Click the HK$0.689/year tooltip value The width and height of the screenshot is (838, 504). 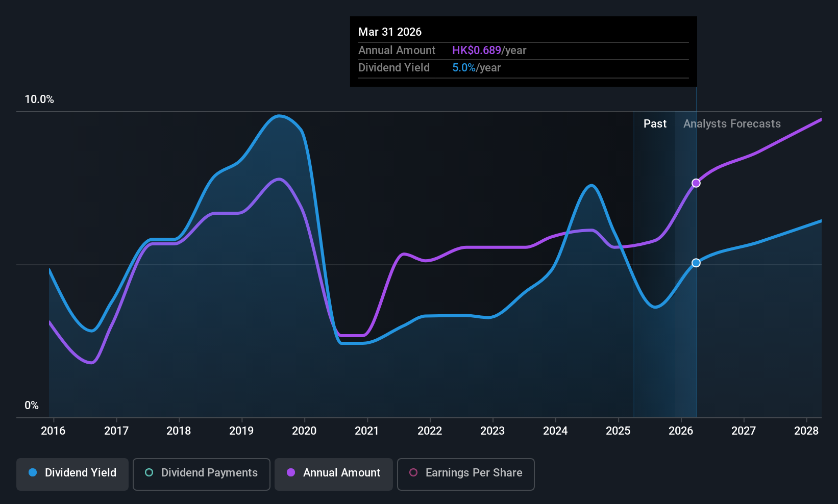point(489,50)
